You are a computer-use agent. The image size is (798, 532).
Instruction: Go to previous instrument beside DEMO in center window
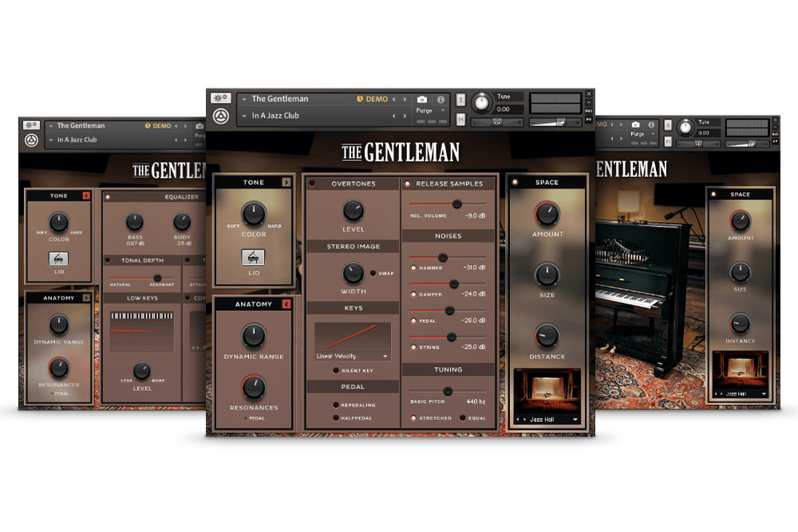394,99
